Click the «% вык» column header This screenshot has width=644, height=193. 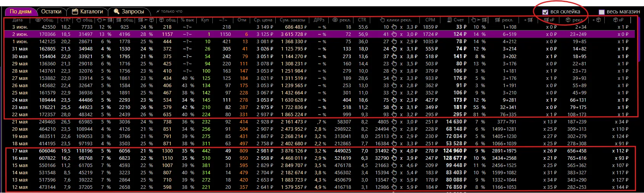187,20
